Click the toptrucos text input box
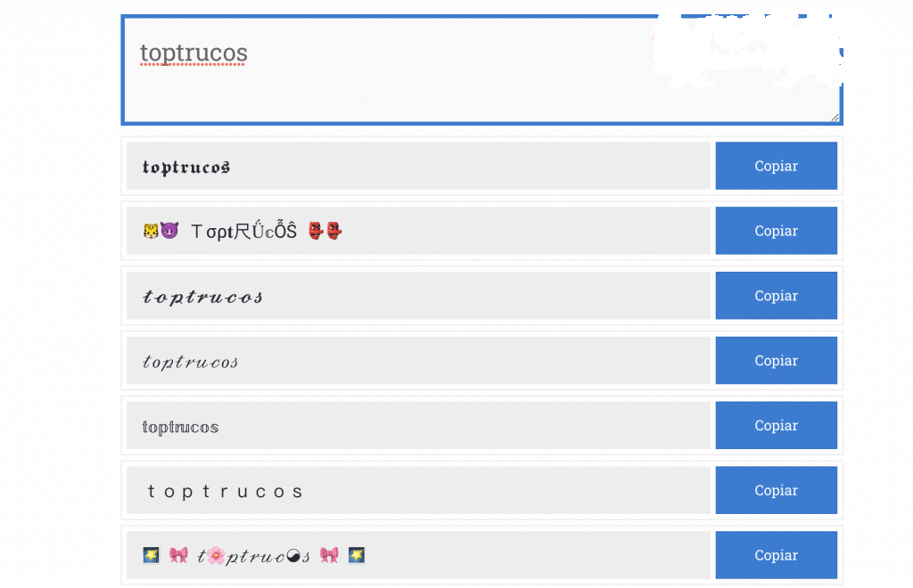The width and height of the screenshot is (913, 588). click(481, 69)
